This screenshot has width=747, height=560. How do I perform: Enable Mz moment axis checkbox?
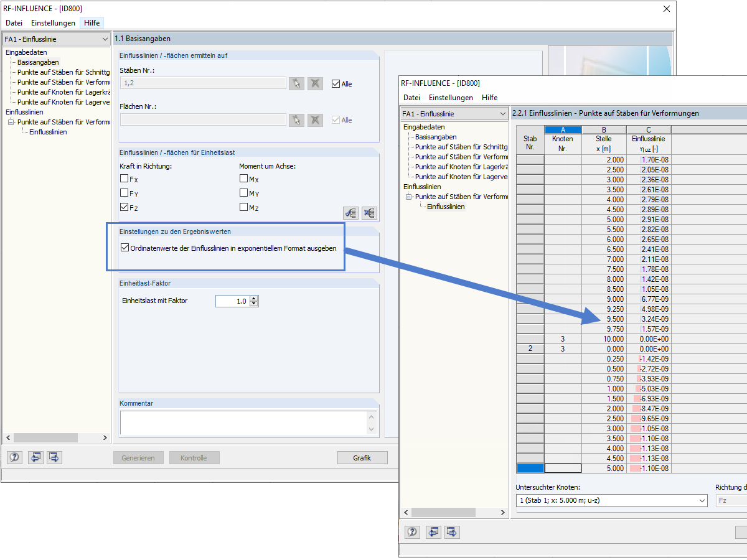tap(244, 207)
